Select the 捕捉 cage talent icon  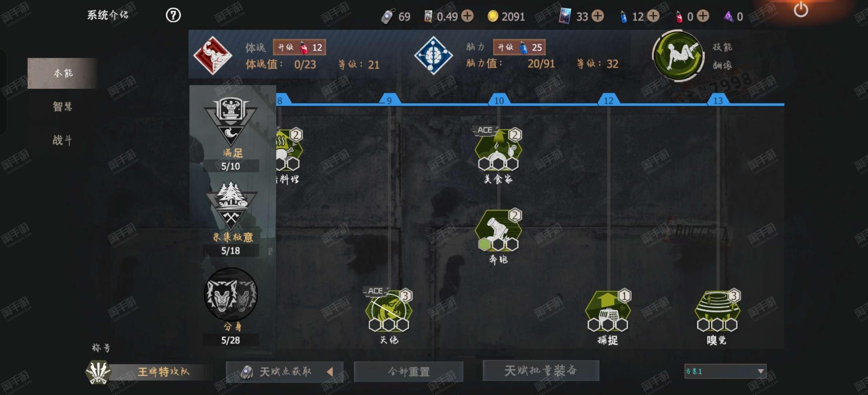pos(608,311)
